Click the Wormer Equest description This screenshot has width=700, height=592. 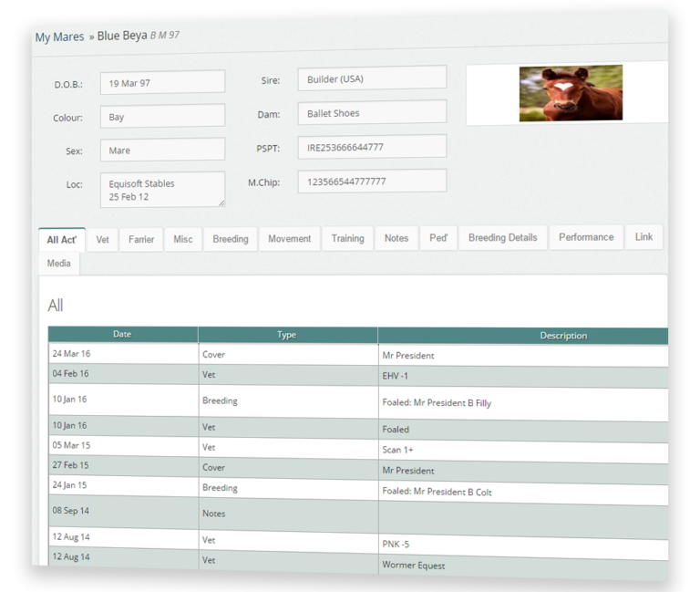click(x=414, y=566)
